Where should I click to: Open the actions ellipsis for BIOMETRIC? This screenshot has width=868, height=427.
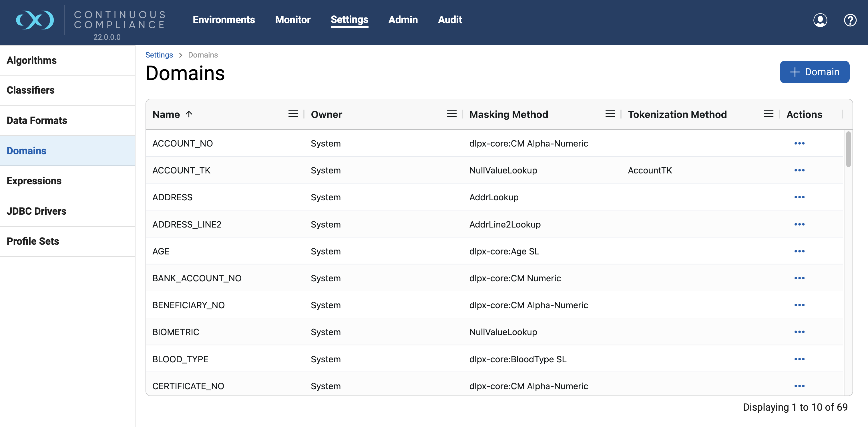tap(800, 332)
